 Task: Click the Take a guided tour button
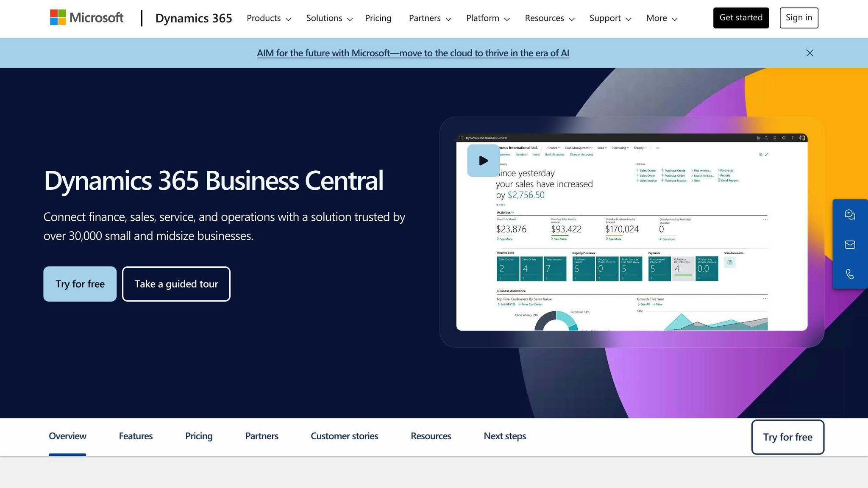coord(176,284)
